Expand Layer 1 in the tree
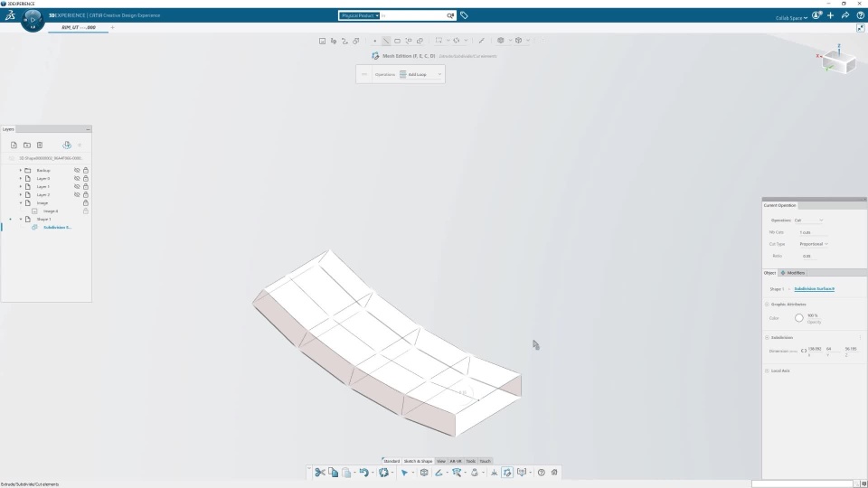 pos(21,186)
